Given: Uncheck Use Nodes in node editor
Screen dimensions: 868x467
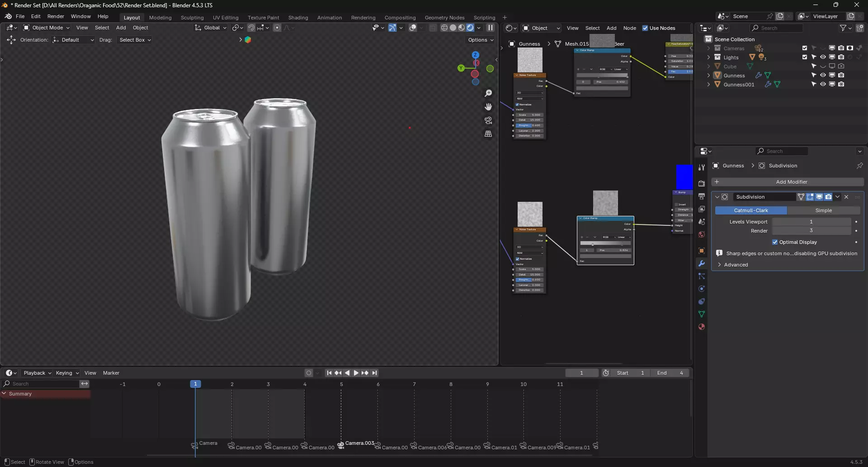Looking at the screenshot, I should 645,28.
